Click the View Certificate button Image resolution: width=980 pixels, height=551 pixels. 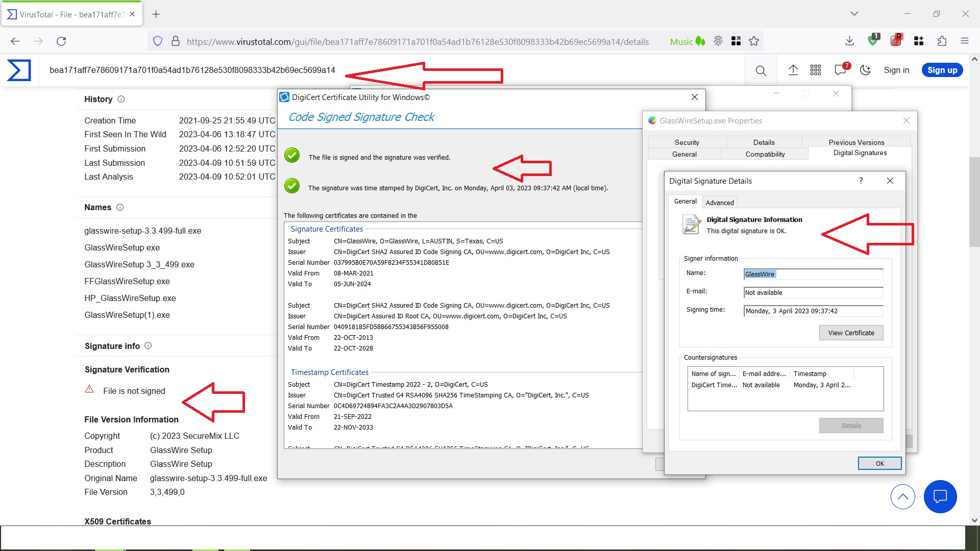(x=851, y=333)
